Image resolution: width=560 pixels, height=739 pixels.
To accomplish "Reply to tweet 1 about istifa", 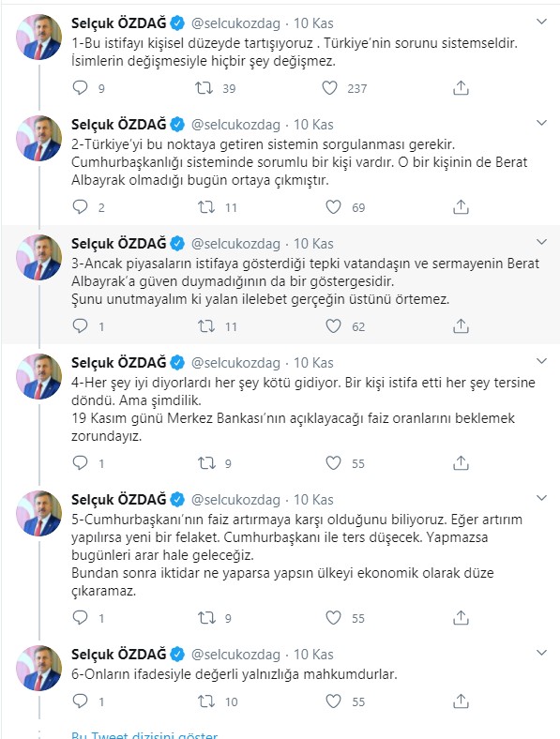I will pos(80,87).
